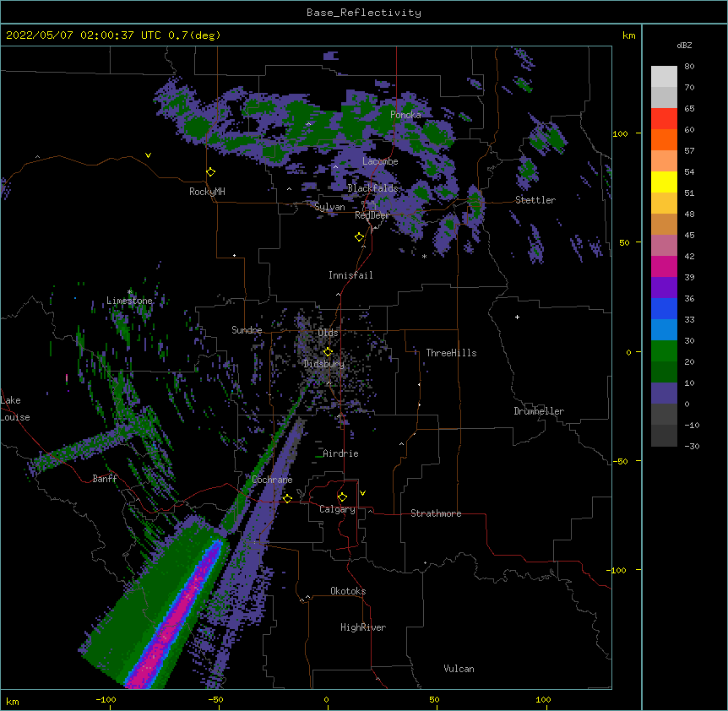Click the ThreeHills label
This screenshot has width=728, height=711.
click(451, 353)
